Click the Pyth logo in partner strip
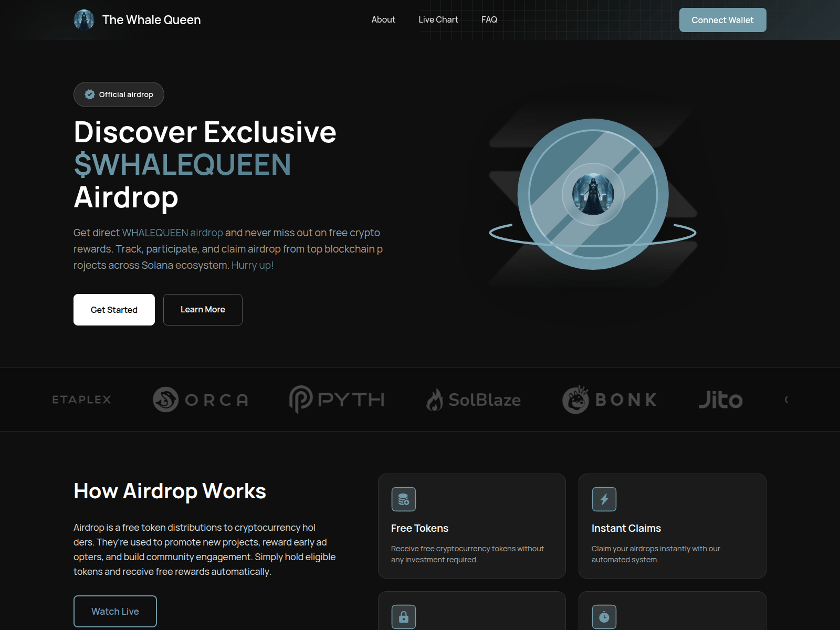 point(337,400)
